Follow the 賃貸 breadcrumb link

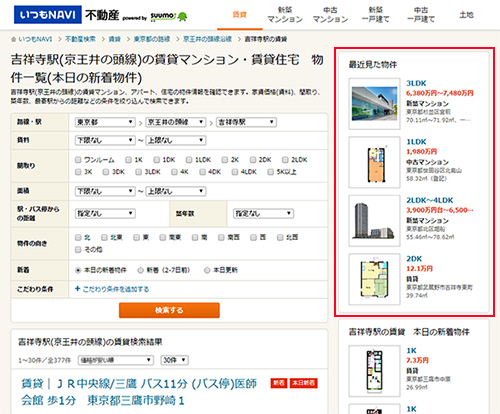pyautogui.click(x=115, y=39)
